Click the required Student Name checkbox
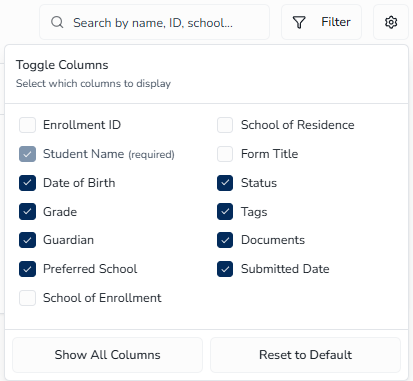Viewport: 413px width, 381px height. pos(27,154)
